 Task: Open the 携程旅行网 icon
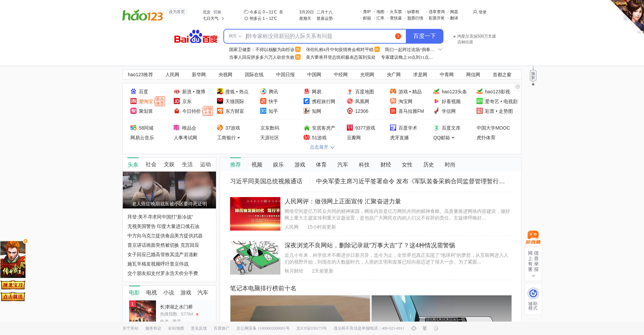pos(307,101)
